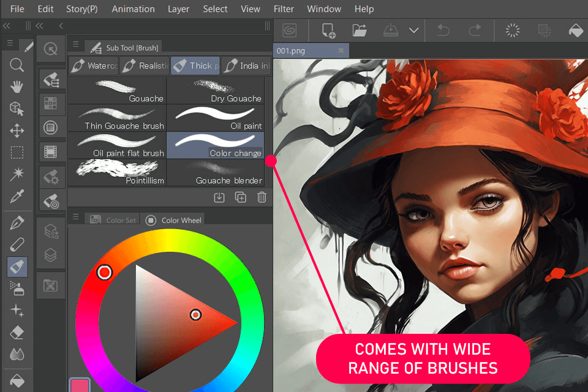Switch to India ink brush group tab

246,66
